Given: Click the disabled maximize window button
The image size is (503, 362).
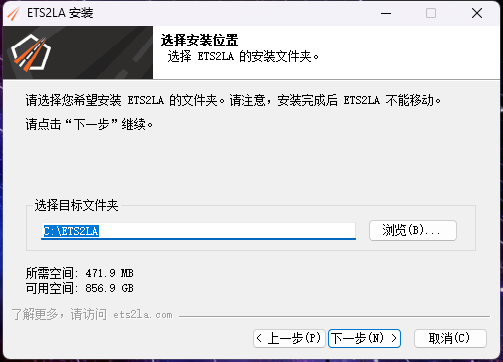Looking at the screenshot, I should [x=431, y=13].
